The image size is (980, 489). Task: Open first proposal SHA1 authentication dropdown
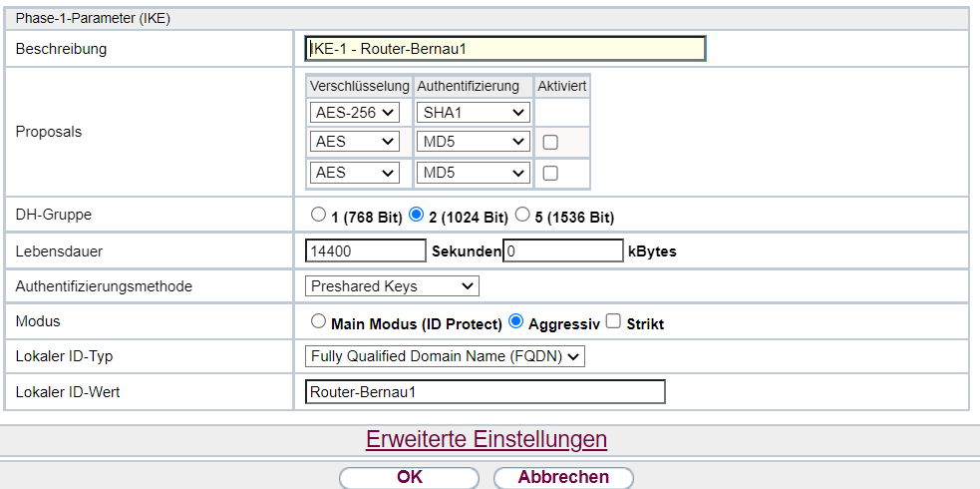474,113
